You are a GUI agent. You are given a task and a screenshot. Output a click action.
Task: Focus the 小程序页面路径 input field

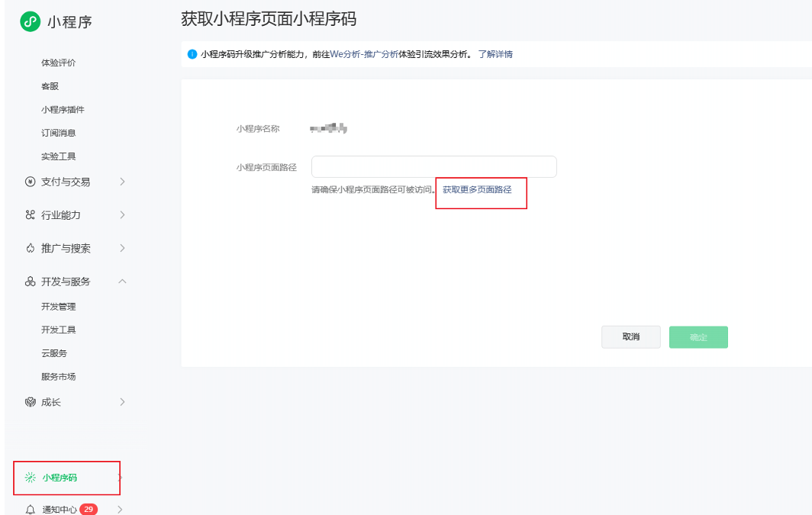(433, 167)
